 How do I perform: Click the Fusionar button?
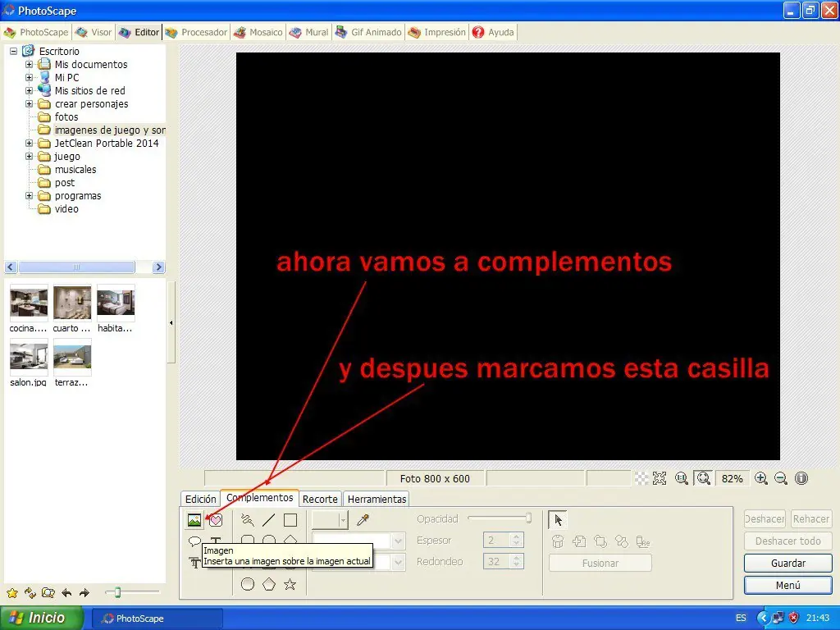[x=600, y=563]
